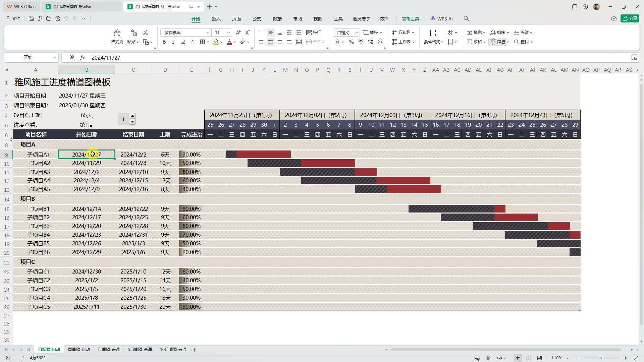The image size is (644, 362).
Task: Toggle italic formatting
Action: click(173, 42)
